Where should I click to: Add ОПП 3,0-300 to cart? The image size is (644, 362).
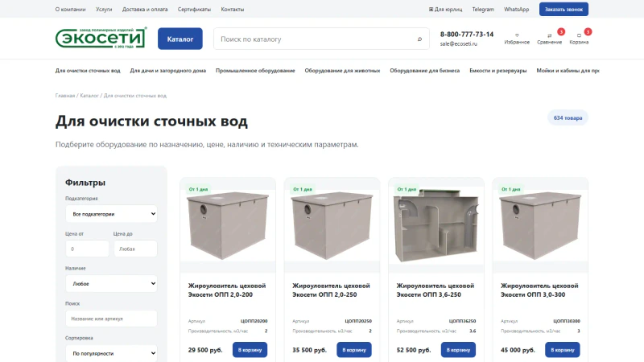coord(562,350)
